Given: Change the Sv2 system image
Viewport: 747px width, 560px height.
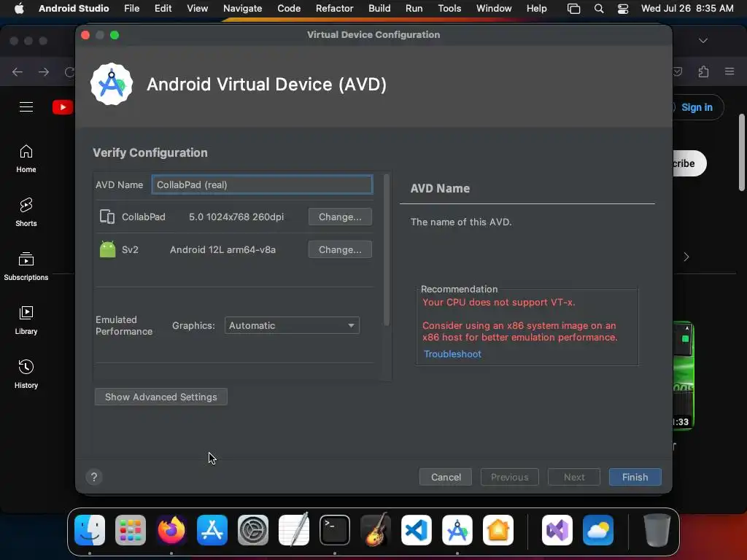Looking at the screenshot, I should (x=340, y=249).
